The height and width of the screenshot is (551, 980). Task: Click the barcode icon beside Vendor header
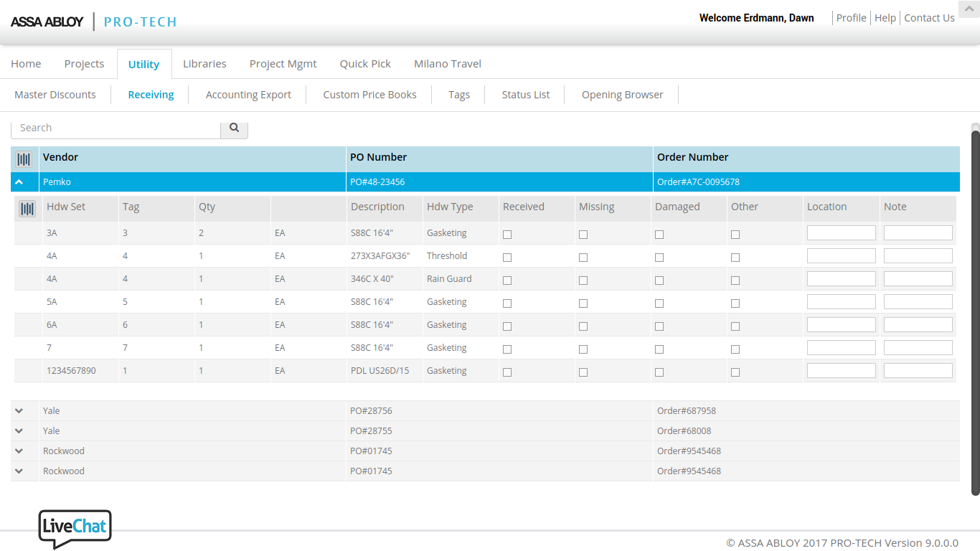pos(24,159)
